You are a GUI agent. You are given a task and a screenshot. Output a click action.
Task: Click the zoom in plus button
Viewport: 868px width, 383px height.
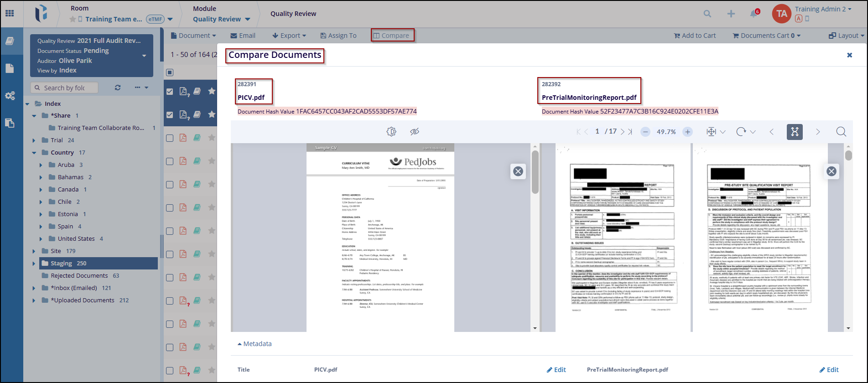click(687, 132)
